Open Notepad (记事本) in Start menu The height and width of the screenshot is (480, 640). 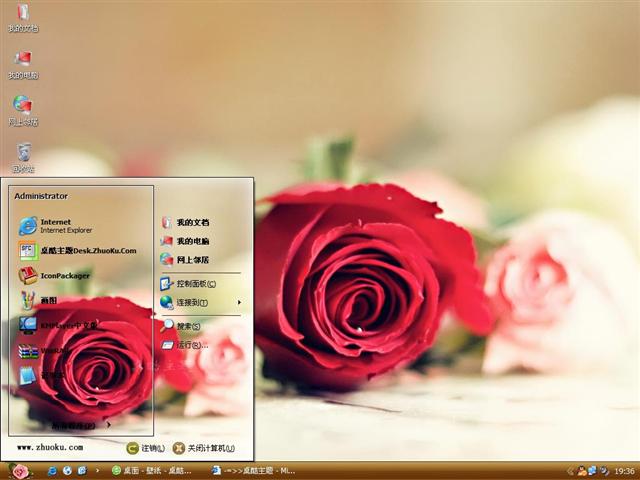41,376
